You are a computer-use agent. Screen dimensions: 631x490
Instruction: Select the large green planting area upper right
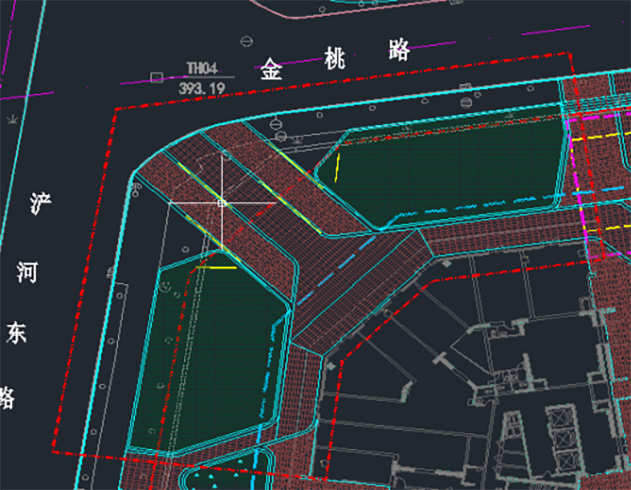450,170
